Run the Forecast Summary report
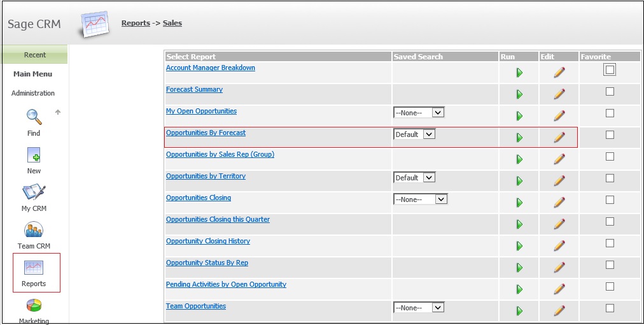644x325 pixels. pos(519,94)
